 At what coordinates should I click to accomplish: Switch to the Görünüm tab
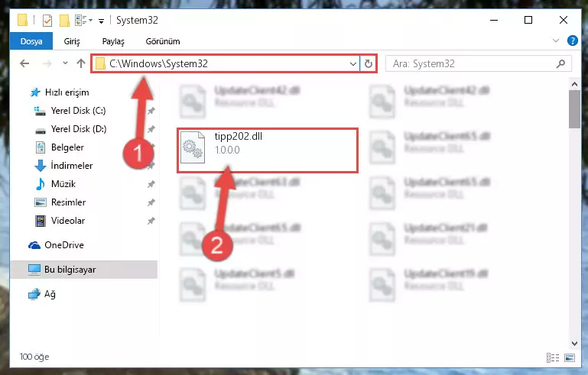[163, 41]
